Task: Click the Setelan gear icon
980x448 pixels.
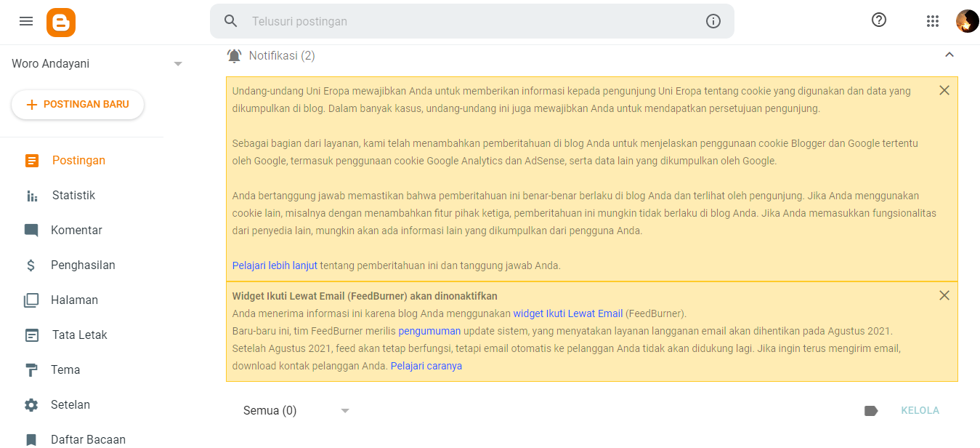Action: coord(31,405)
